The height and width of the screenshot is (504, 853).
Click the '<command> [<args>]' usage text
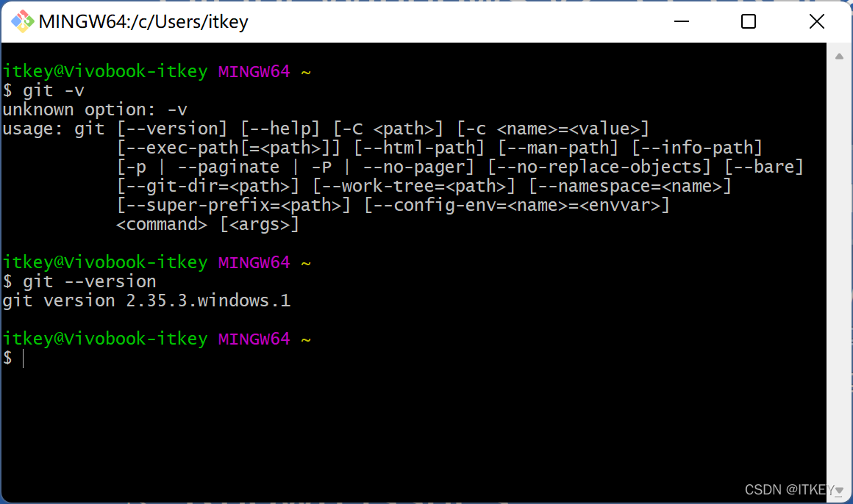[x=207, y=224]
